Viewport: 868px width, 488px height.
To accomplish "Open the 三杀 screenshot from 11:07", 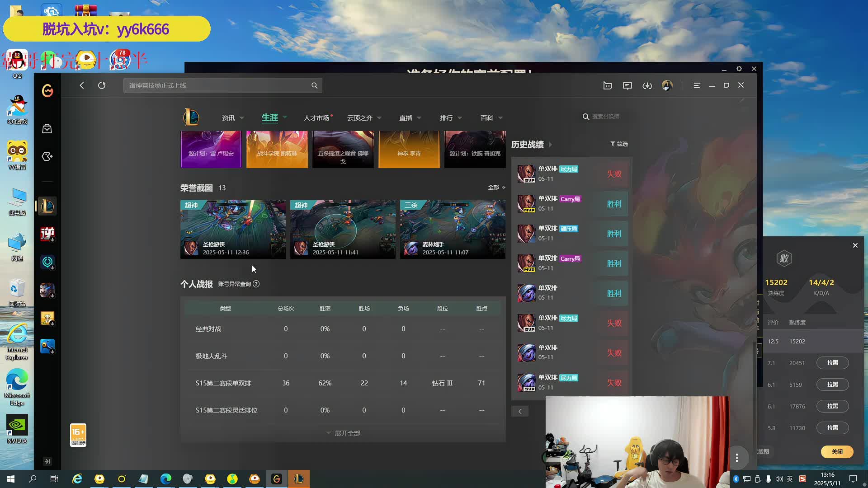I will pyautogui.click(x=453, y=230).
